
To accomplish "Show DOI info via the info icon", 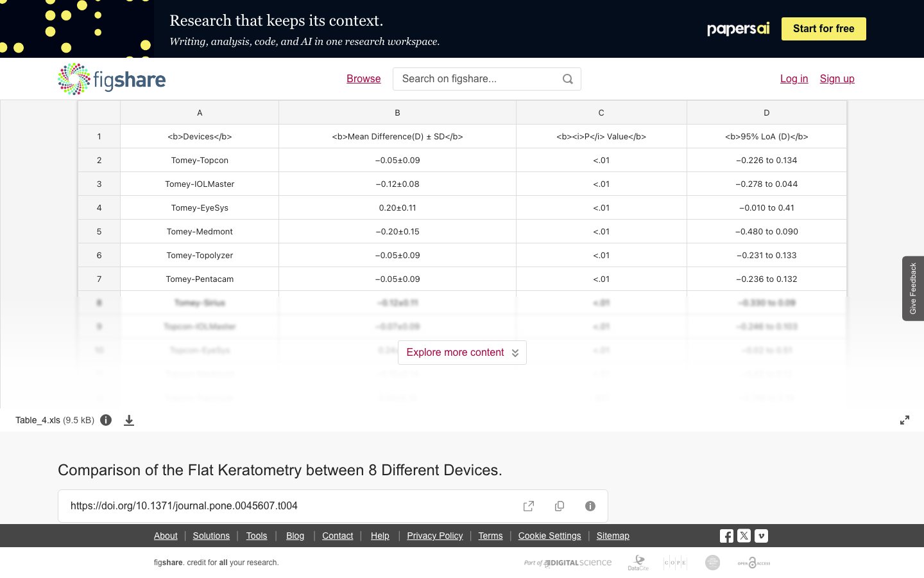I will (x=590, y=506).
